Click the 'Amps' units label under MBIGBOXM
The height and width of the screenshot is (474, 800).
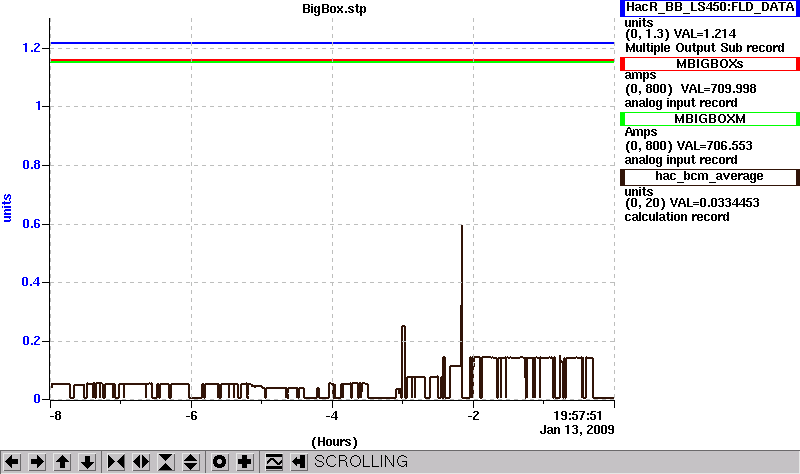point(641,132)
